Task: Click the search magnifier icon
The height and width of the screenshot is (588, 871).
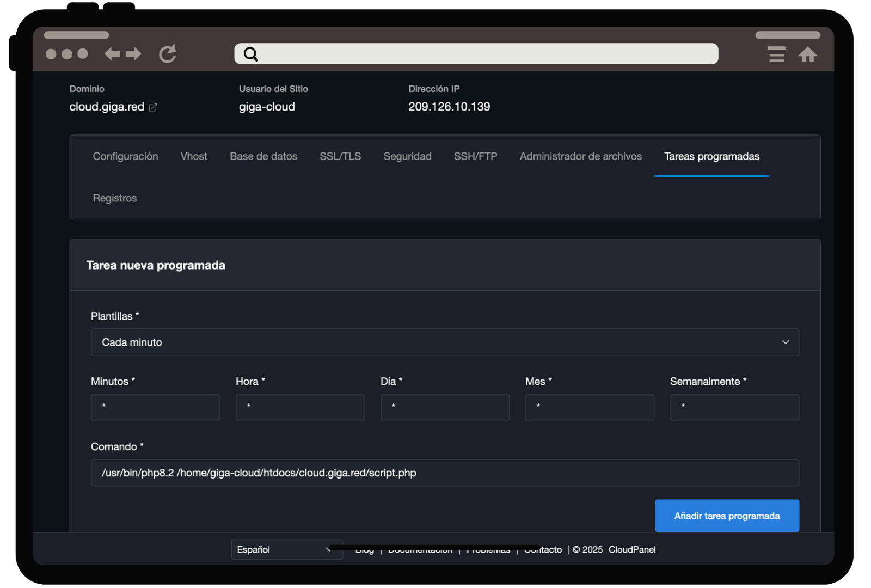Action: [x=250, y=54]
